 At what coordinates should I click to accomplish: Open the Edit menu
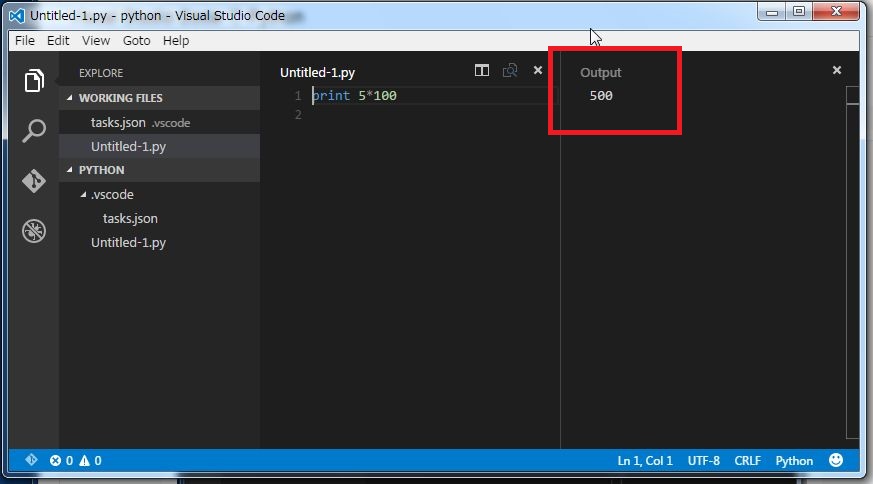[58, 41]
